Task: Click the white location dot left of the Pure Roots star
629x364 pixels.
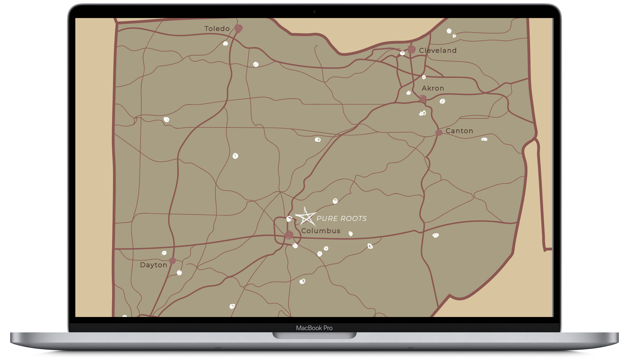Action: tap(289, 219)
